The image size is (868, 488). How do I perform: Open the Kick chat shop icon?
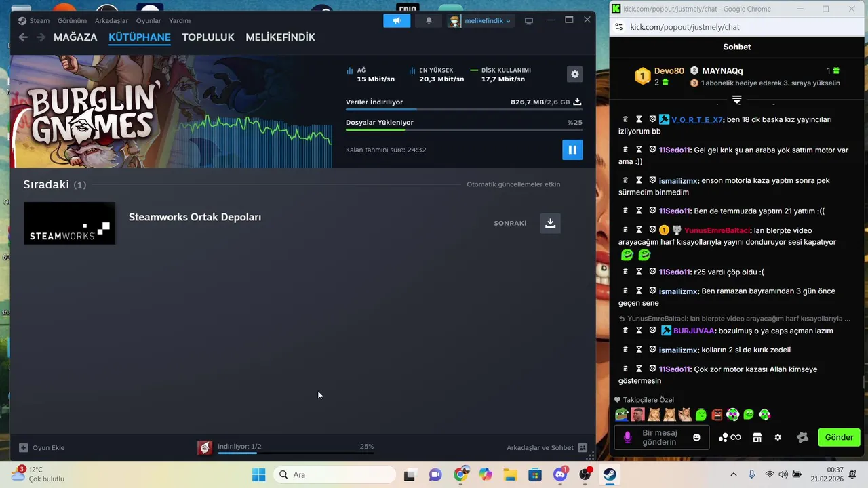[x=757, y=437]
